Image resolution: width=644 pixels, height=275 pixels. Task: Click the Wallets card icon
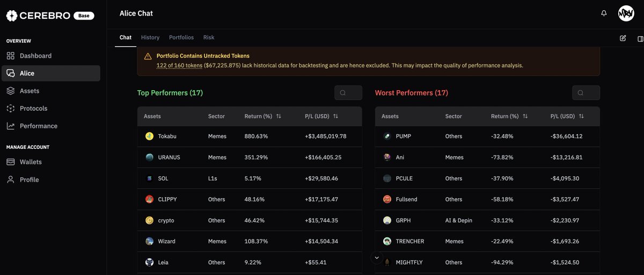point(11,162)
